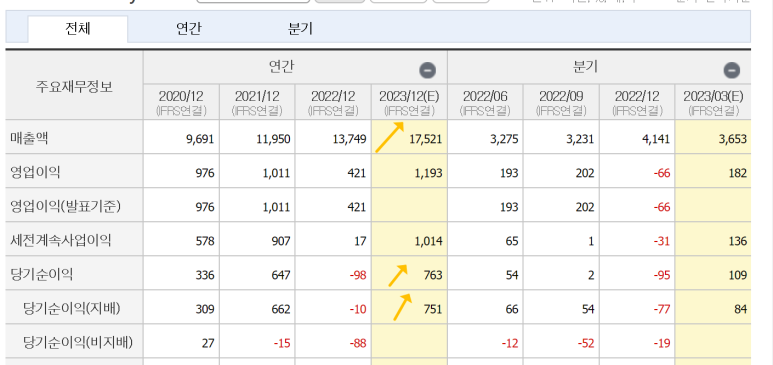Click the 매출액 row label
The height and width of the screenshot is (365, 773).
(x=29, y=139)
